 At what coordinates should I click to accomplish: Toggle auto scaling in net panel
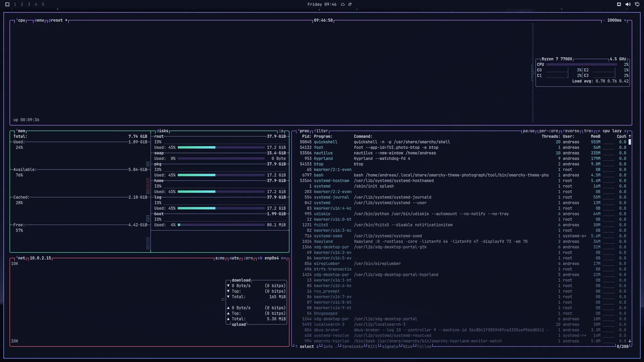click(x=234, y=258)
